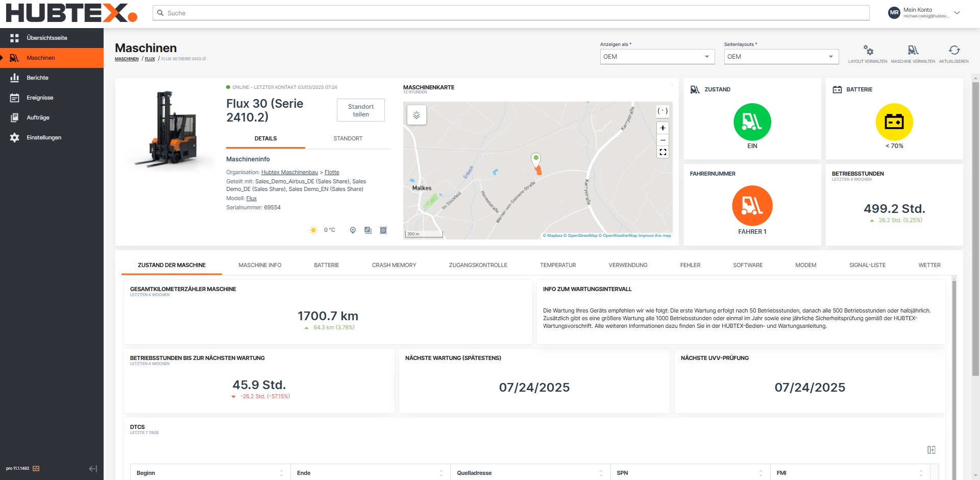The image size is (980, 480).
Task: Open Berichte in the sidebar
Action: [38, 78]
